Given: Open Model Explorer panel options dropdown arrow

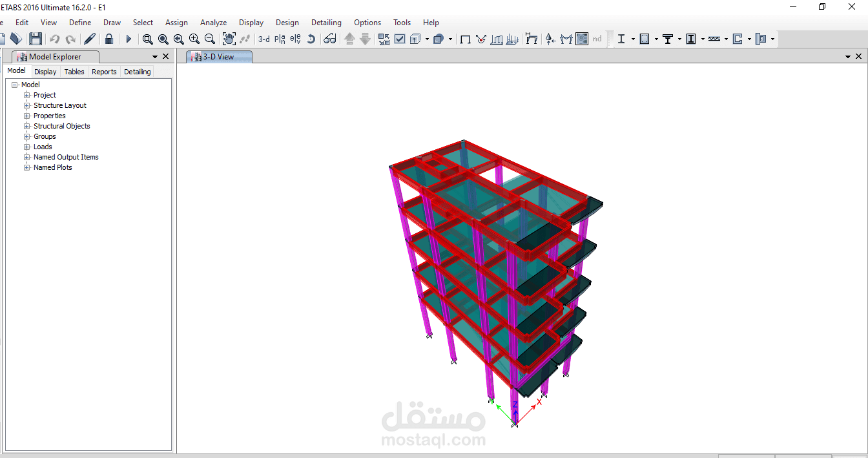Looking at the screenshot, I should tap(155, 57).
